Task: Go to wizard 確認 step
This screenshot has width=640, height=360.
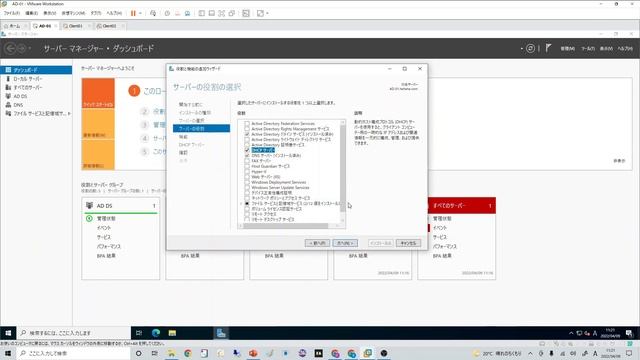Action: (183, 153)
